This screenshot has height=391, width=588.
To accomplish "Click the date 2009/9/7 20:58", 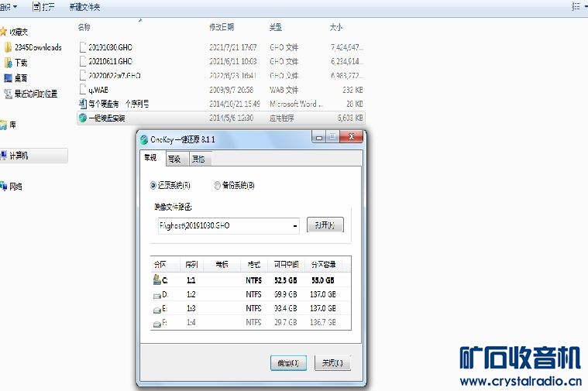I will coord(232,90).
